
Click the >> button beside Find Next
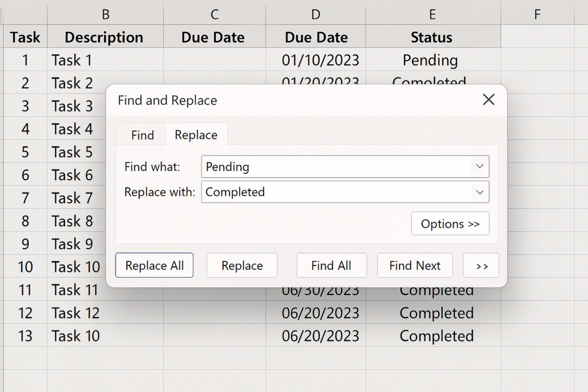[x=481, y=266]
